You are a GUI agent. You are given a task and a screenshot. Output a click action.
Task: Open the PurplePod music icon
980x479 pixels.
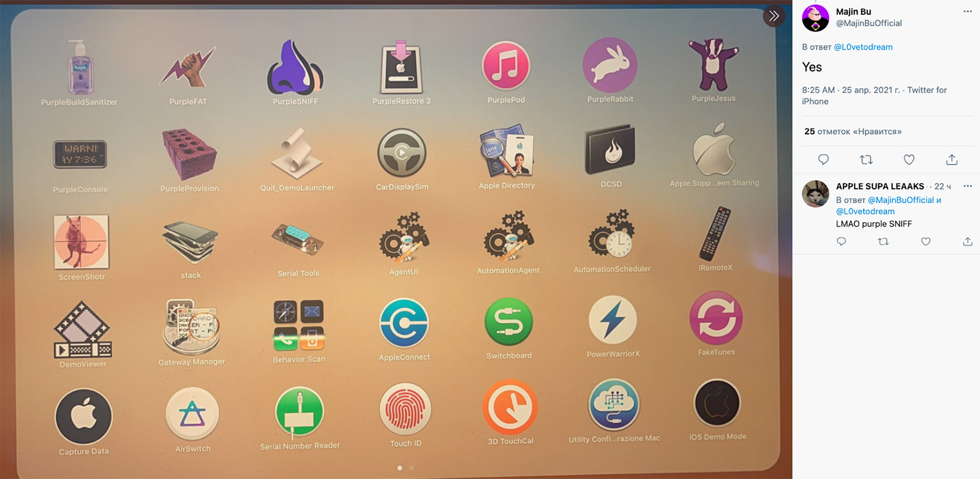[x=506, y=66]
